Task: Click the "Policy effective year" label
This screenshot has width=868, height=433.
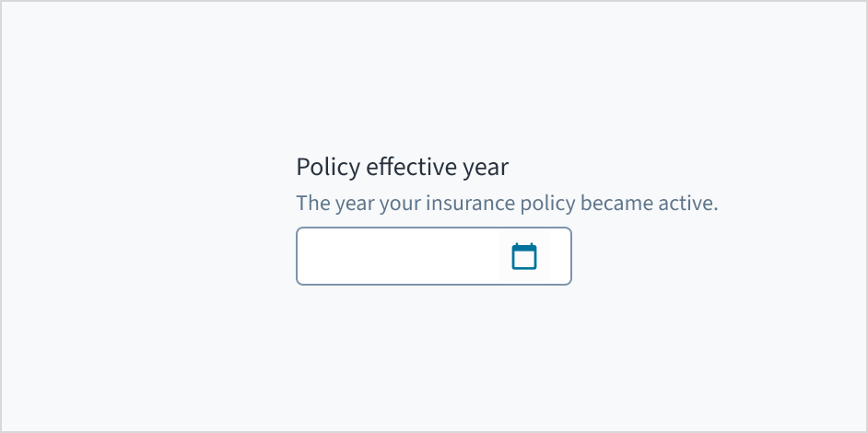Action: tap(402, 168)
